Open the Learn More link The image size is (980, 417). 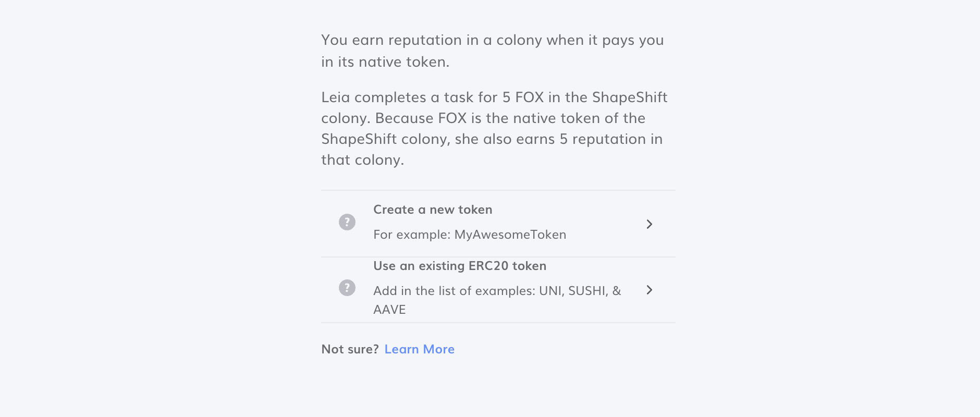click(419, 349)
